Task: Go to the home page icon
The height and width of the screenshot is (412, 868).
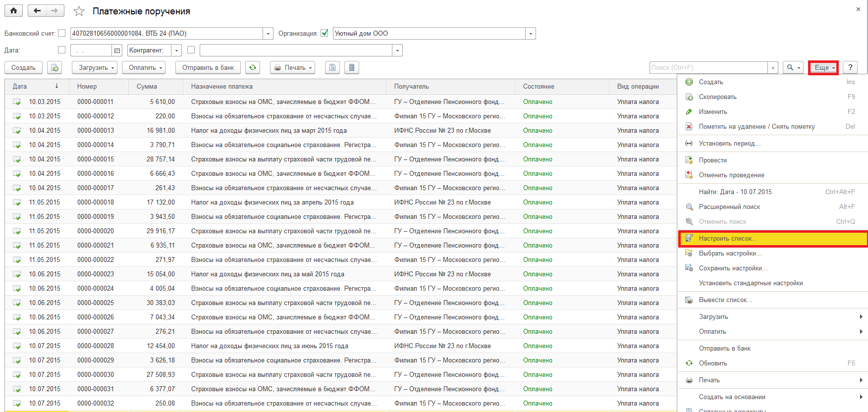Action: coord(13,10)
